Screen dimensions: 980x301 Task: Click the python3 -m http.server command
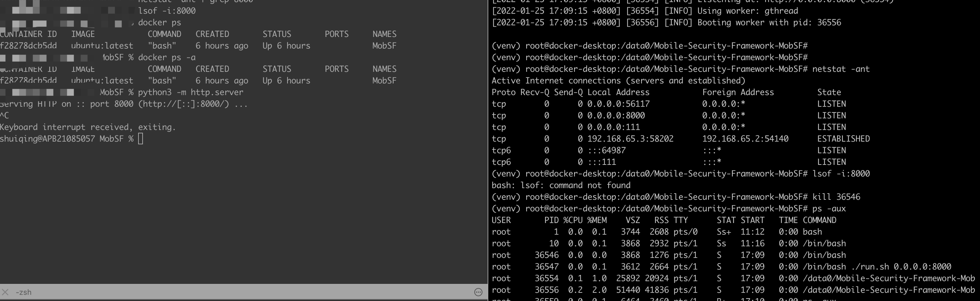click(x=190, y=92)
